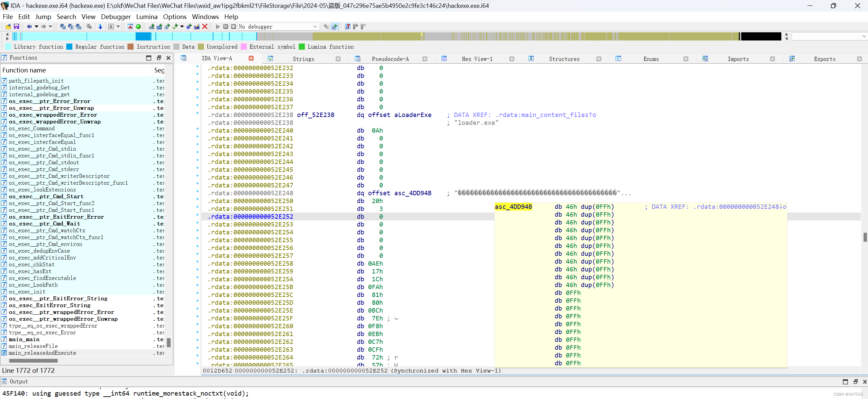Click the blue asterisk plus icon
868x399 pixels.
click(x=189, y=27)
